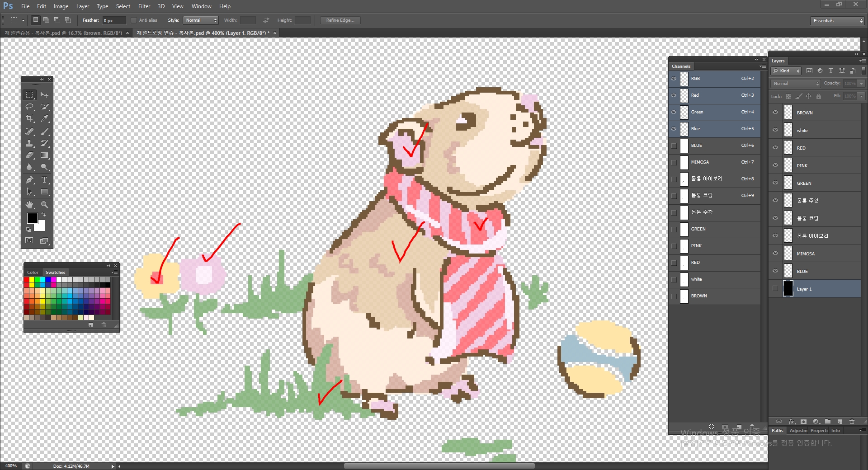The width and height of the screenshot is (868, 470).
Task: Select the Path Selection tool
Action: coord(29,192)
